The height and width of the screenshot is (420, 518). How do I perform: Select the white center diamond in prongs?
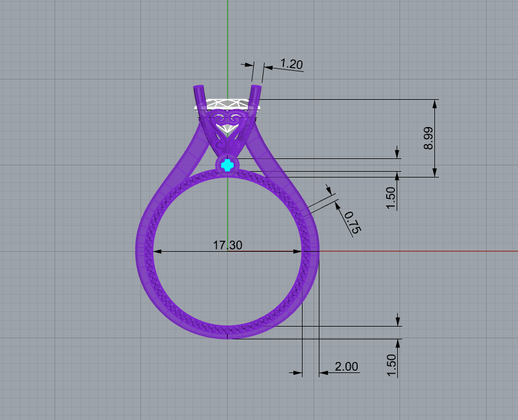tap(227, 105)
